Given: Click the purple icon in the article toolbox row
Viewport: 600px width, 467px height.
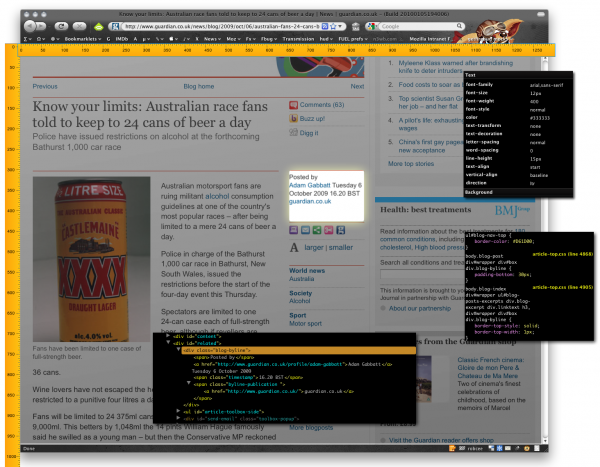Looking at the screenshot, I should (x=294, y=228).
